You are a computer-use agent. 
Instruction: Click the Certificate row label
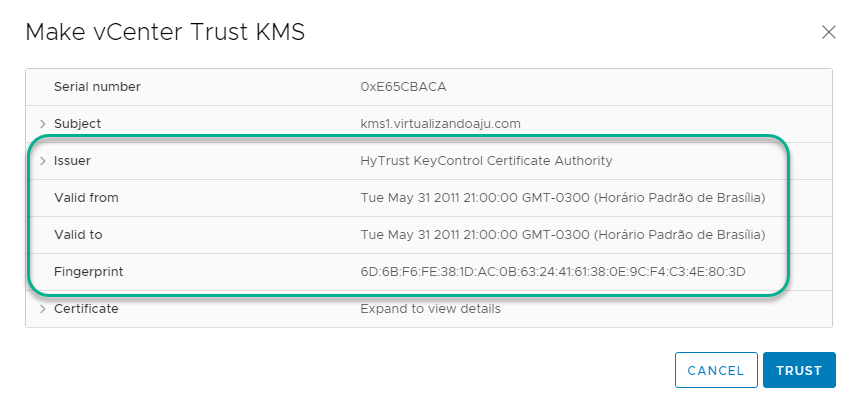(x=86, y=309)
